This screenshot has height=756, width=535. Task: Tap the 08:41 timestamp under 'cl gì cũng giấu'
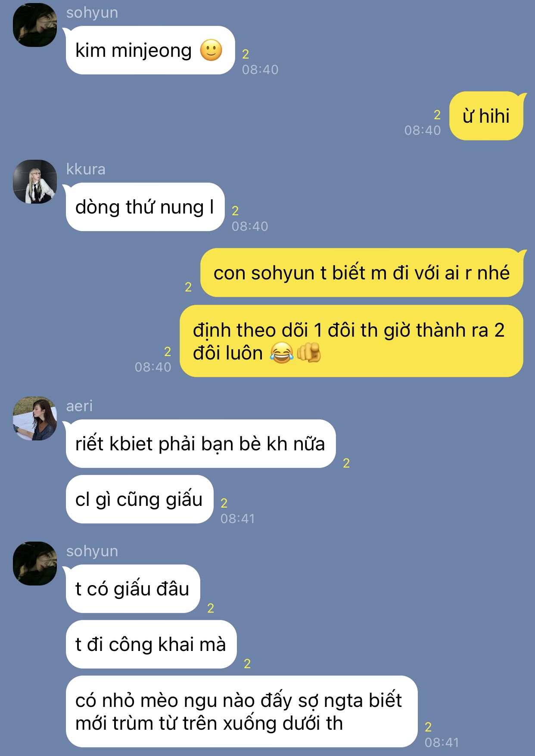(238, 518)
